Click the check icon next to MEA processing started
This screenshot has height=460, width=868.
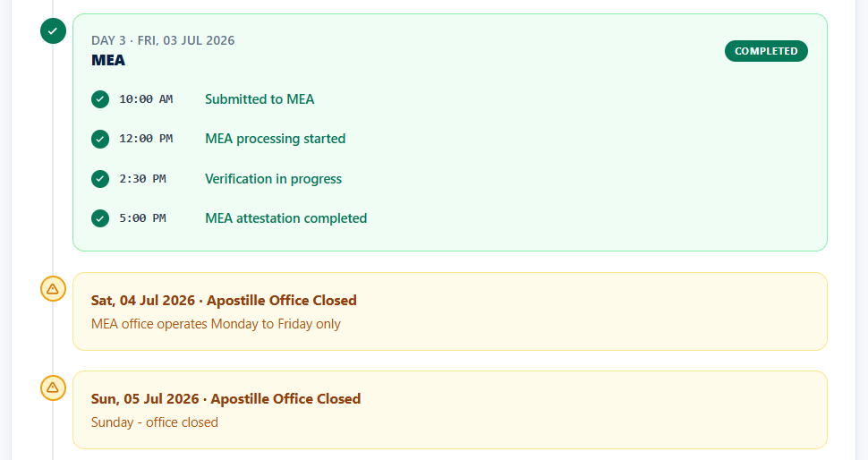pyautogui.click(x=100, y=139)
